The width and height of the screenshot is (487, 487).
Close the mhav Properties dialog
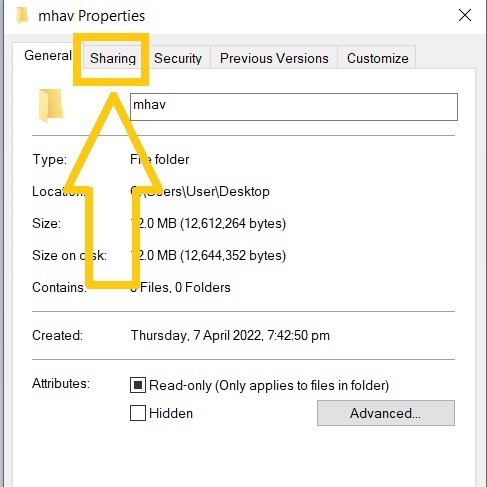tap(465, 15)
